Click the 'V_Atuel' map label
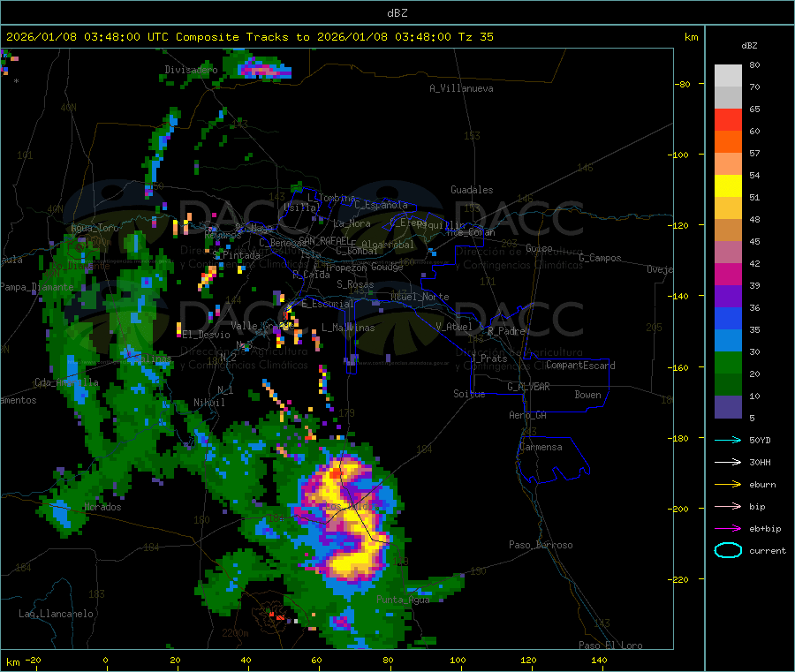 (x=454, y=327)
